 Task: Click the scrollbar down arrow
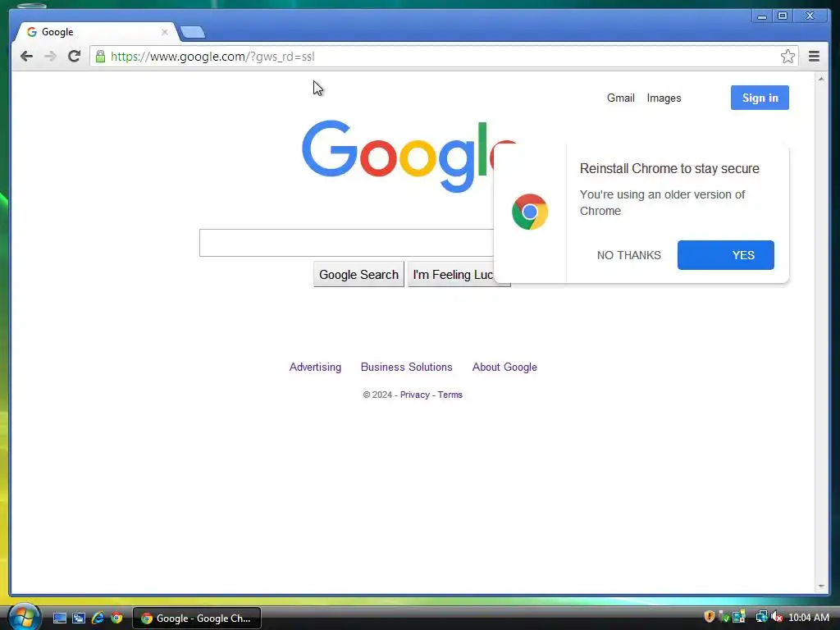tap(820, 587)
